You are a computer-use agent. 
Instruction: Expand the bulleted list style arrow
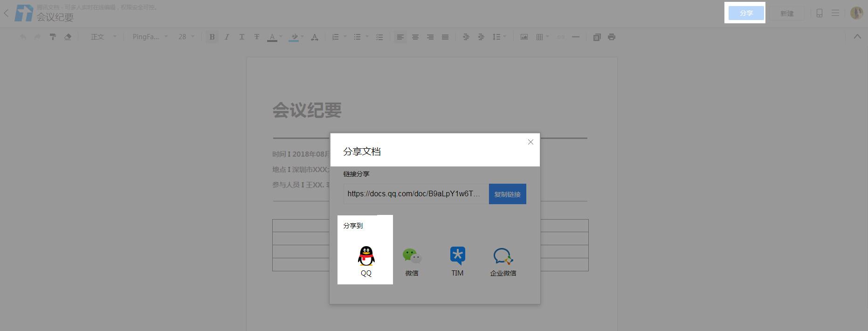367,36
